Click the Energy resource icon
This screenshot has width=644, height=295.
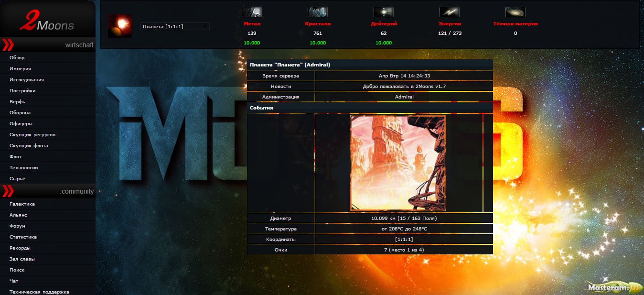450,12
